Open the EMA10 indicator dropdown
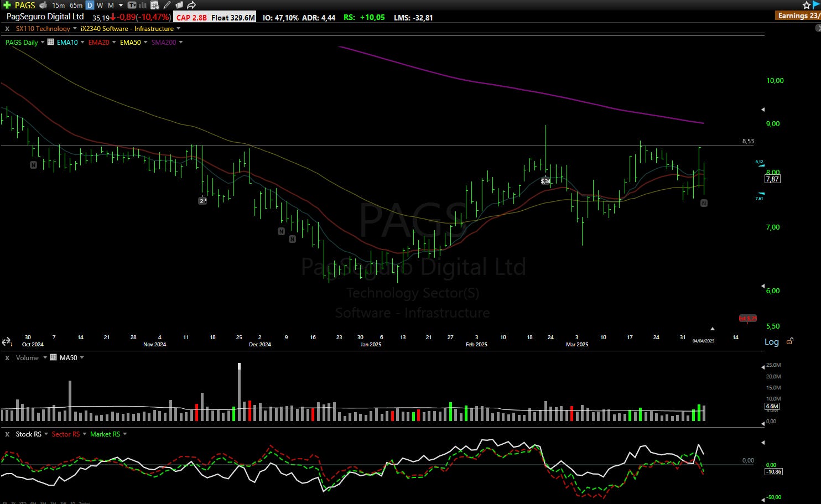Viewport: 821px width, 504px height. [x=82, y=42]
